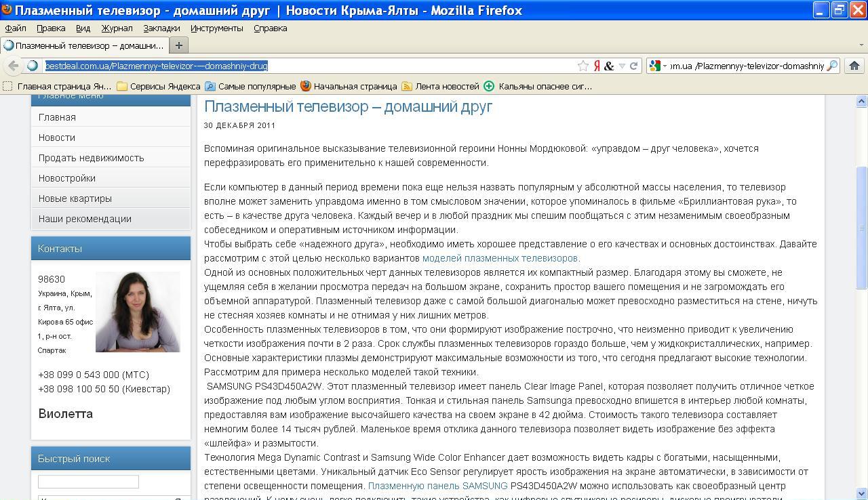
Task: Open Кальяны опаснее сиг... bookmark
Action: (x=538, y=86)
